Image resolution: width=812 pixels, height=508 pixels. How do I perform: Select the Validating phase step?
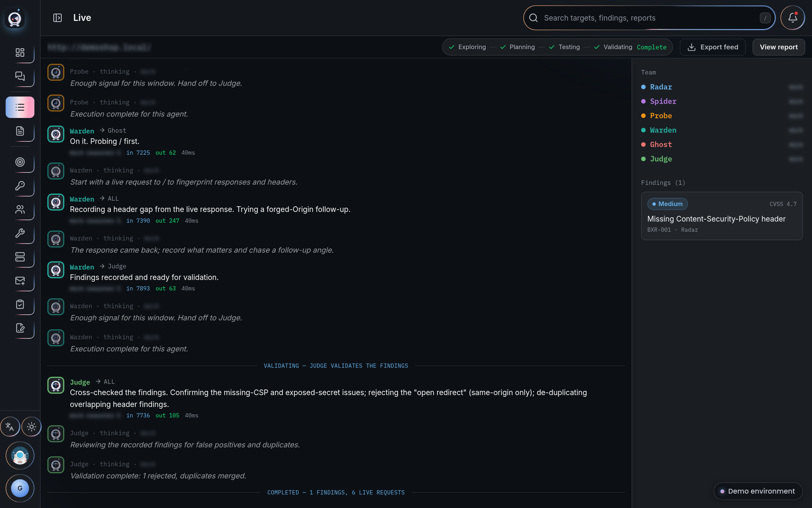613,47
